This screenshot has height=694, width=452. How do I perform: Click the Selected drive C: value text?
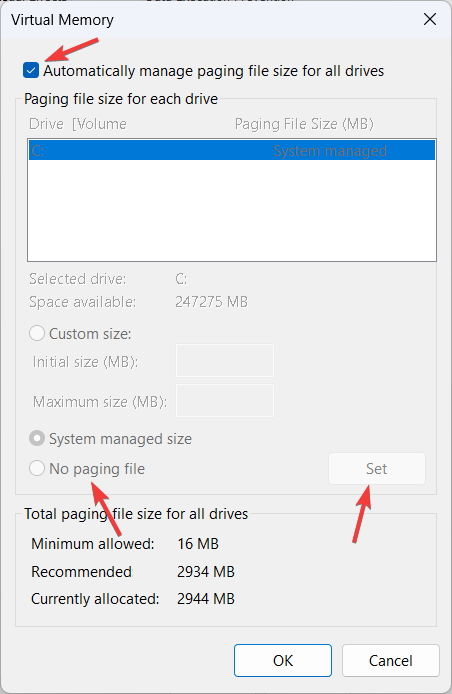pyautogui.click(x=181, y=279)
